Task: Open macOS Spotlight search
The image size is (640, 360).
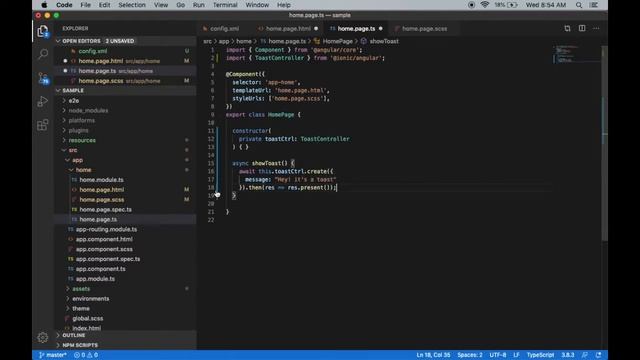Action: coord(579,5)
